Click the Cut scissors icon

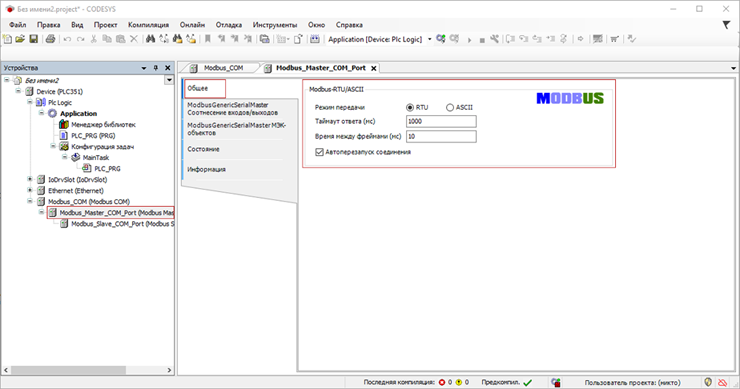point(93,39)
